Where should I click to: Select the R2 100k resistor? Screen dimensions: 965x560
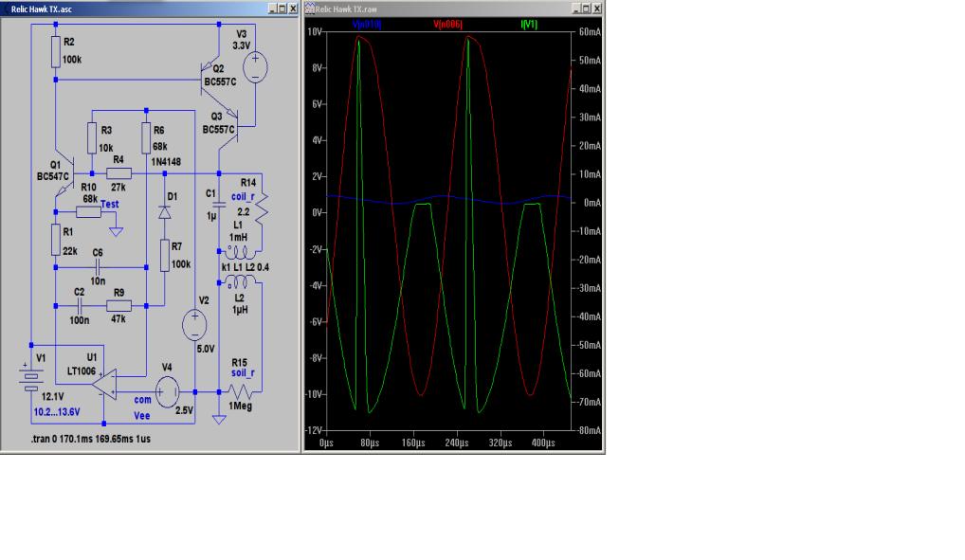coord(56,53)
